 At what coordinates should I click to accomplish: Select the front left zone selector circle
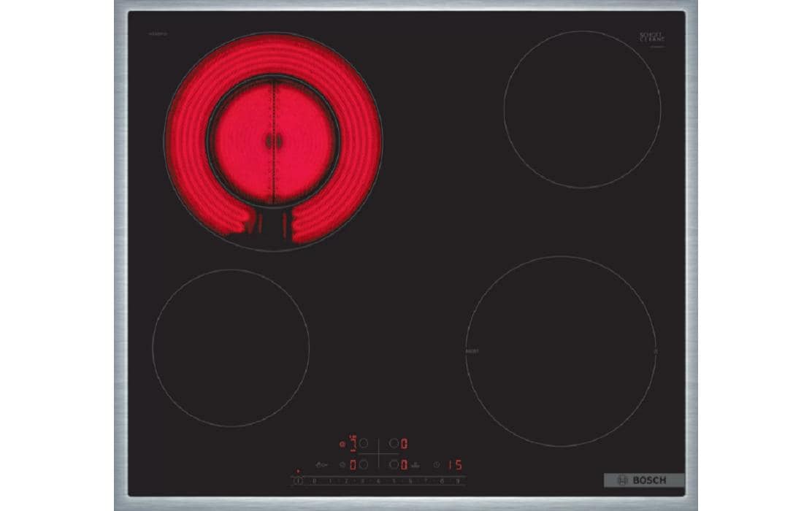point(364,464)
